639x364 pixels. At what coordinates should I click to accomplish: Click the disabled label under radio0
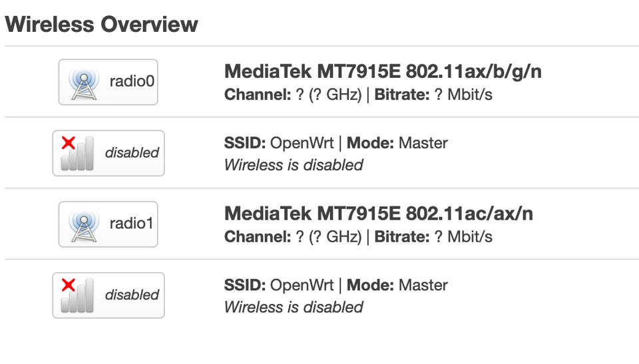coord(132,152)
